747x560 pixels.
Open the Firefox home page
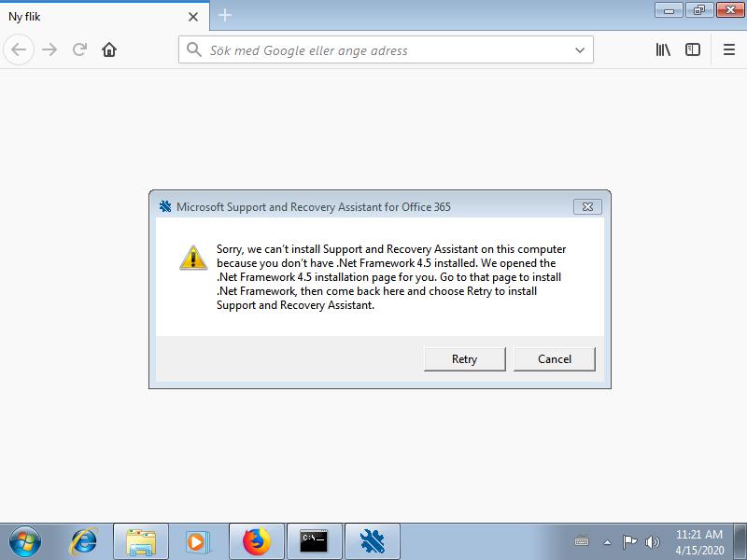click(x=109, y=49)
